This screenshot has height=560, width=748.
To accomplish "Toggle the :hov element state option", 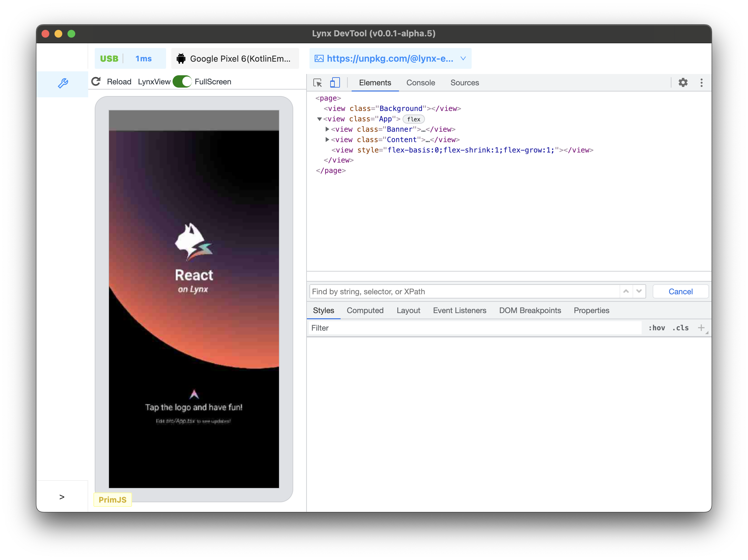I will click(656, 328).
